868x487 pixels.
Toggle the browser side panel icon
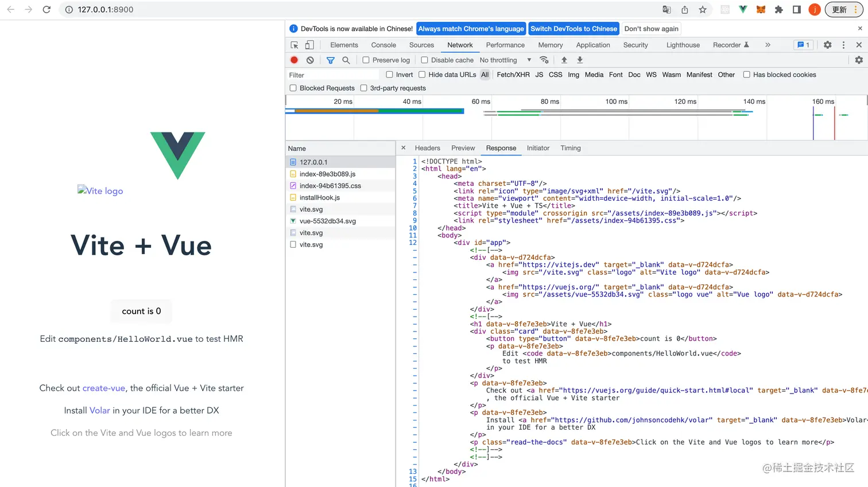pos(797,10)
